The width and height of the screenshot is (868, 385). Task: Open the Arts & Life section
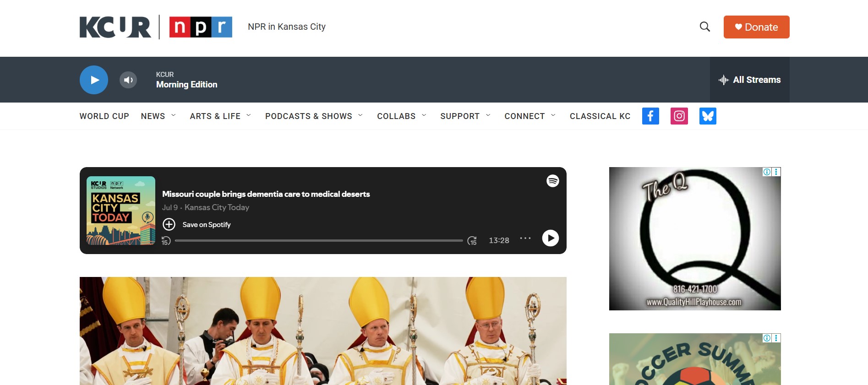pyautogui.click(x=215, y=116)
